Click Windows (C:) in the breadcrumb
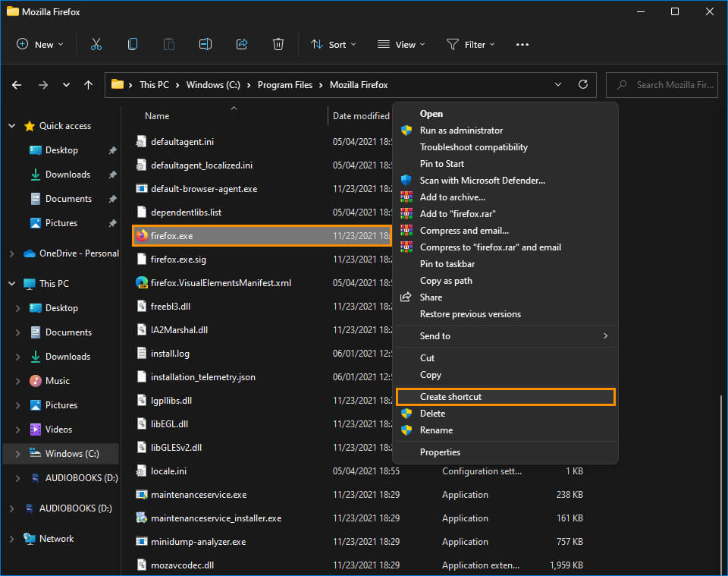728x576 pixels. (213, 85)
